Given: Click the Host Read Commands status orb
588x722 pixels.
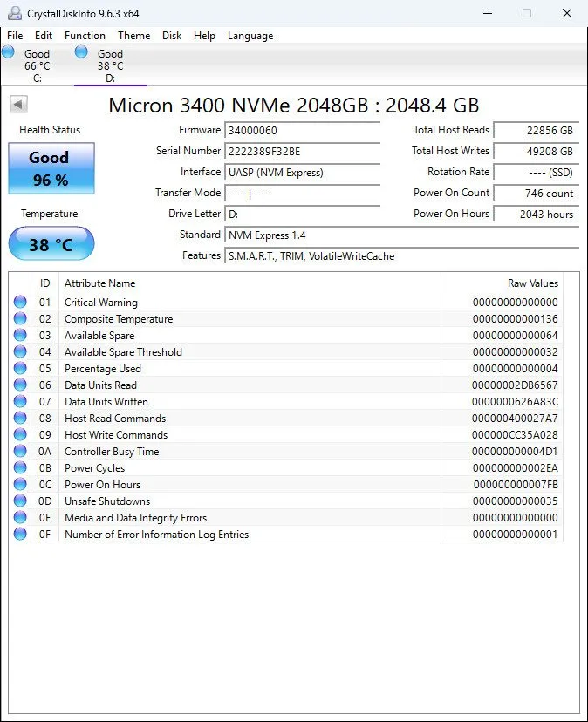Looking at the screenshot, I should pos(20,418).
